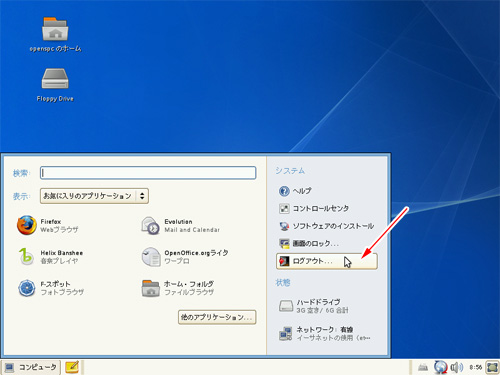Click the volume speaker tray icon
The image size is (500, 375).
456,367
